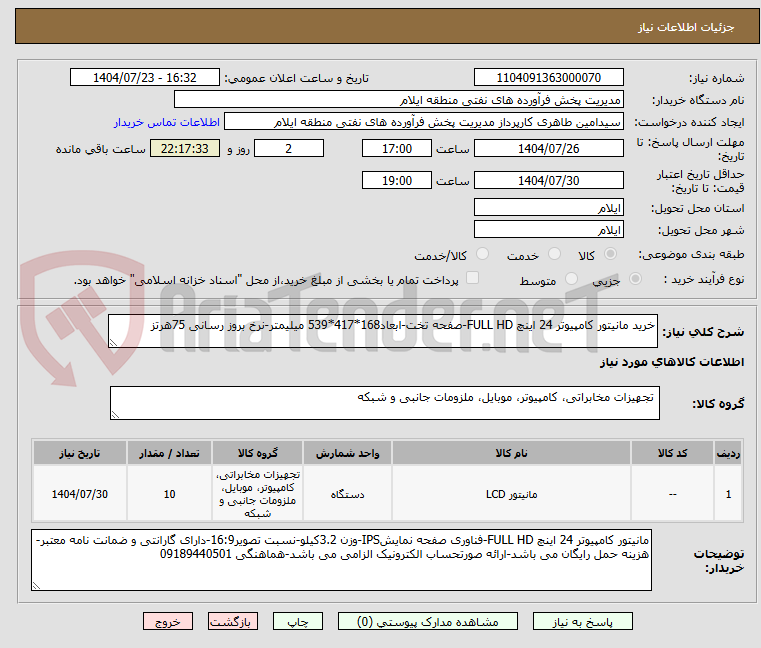Click the delivery province field ایلام
The image size is (761, 648).
click(x=548, y=207)
